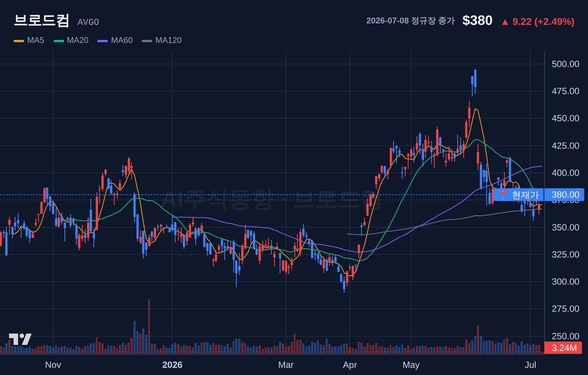Viewport: 588px width, 375px height.
Task: Select the Jul label on time axis
Action: tap(530, 365)
